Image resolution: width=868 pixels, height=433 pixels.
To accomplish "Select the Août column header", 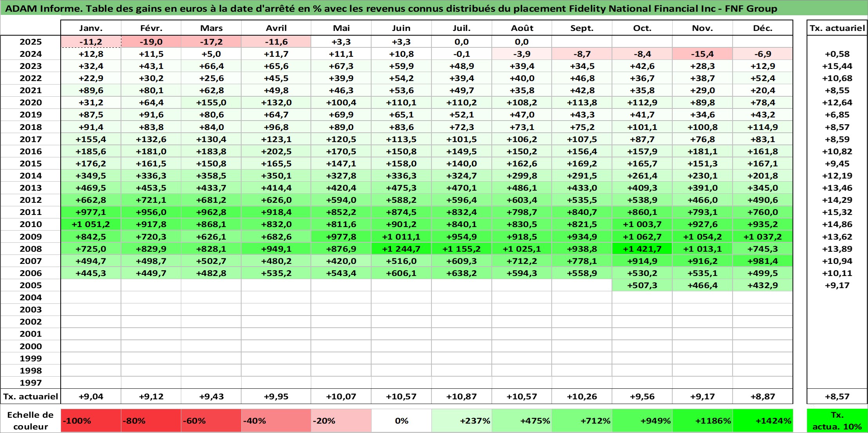I will 522,28.
